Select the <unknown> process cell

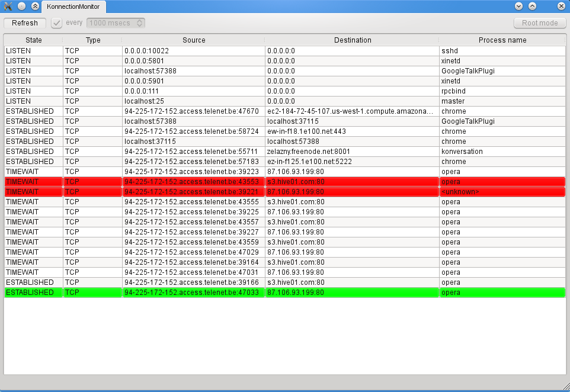502,192
